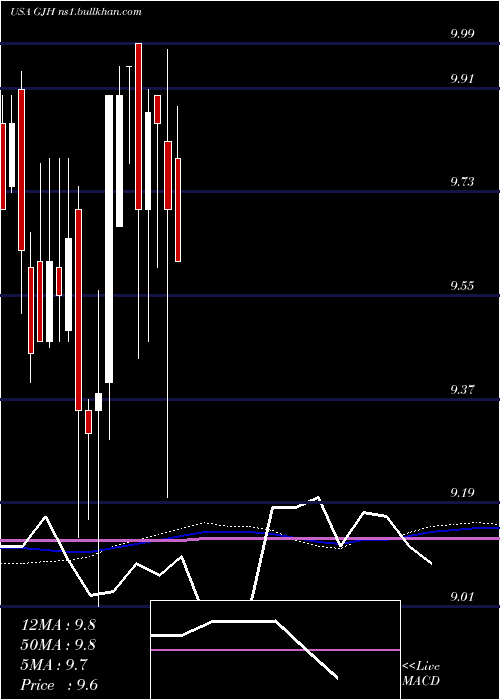Click the 9.01 price axis label
The height and width of the screenshot is (700, 500).
point(463,596)
